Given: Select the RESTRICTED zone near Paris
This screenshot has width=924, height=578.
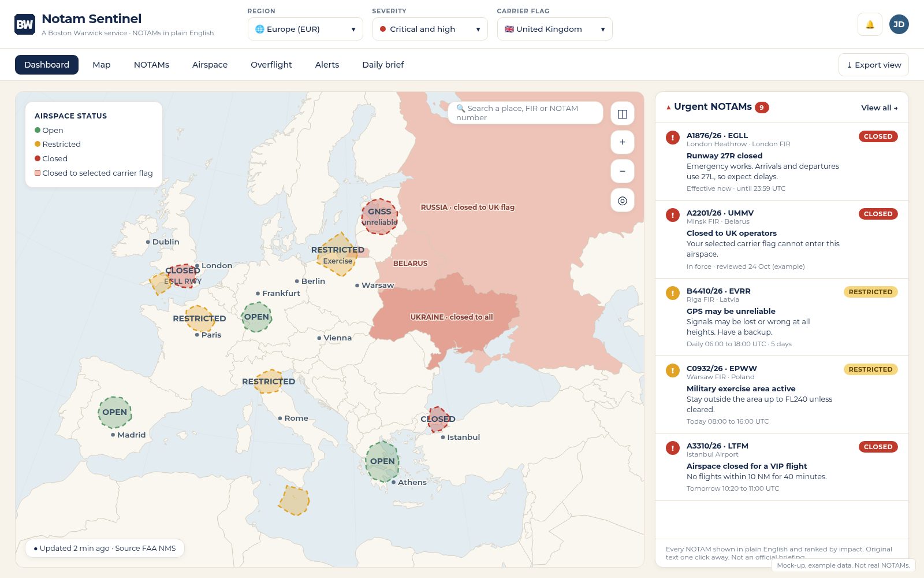Looking at the screenshot, I should pos(199,318).
